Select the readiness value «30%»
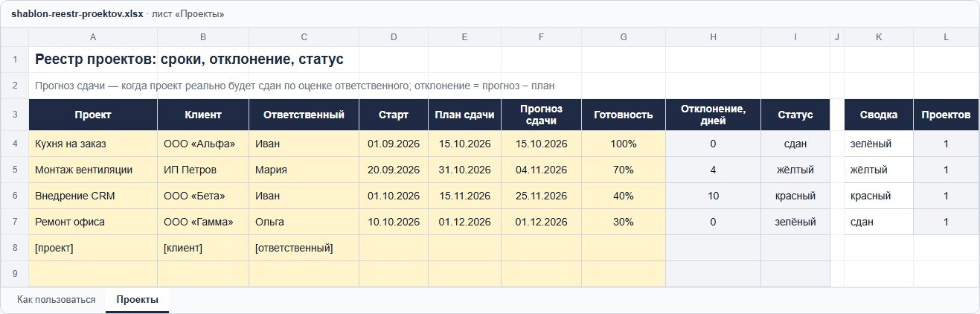Screen dimensions: 980x314 624,222
